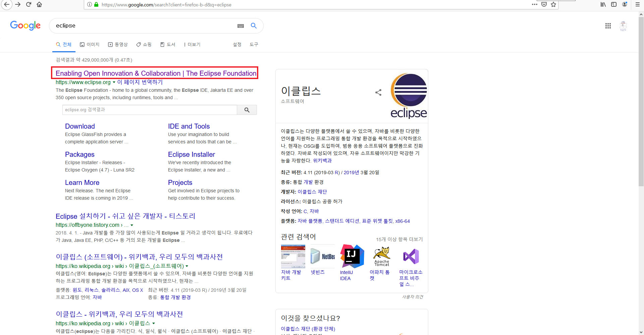Open the IDE and Tools sitelink
Viewport: 644px width, 335px height.
(189, 126)
